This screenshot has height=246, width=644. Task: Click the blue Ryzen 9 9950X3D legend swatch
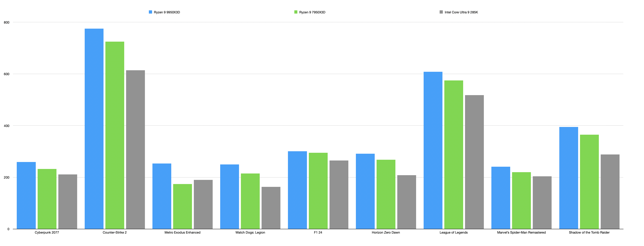click(150, 12)
